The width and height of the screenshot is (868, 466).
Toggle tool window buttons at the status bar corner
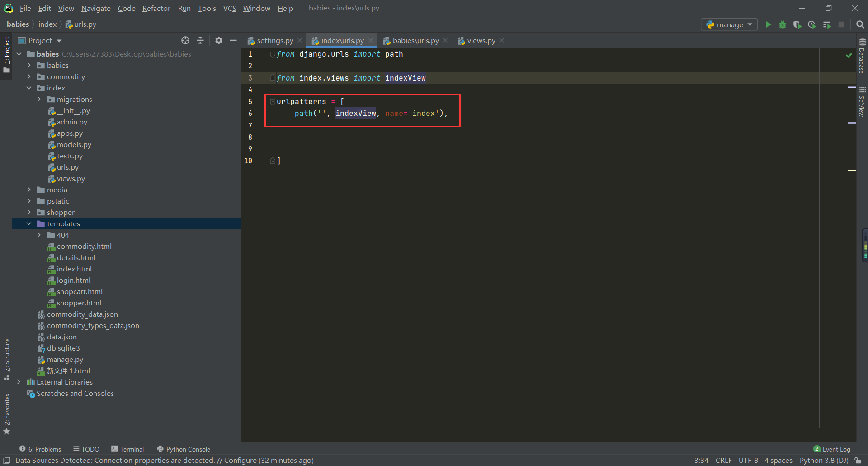pyautogui.click(x=7, y=461)
